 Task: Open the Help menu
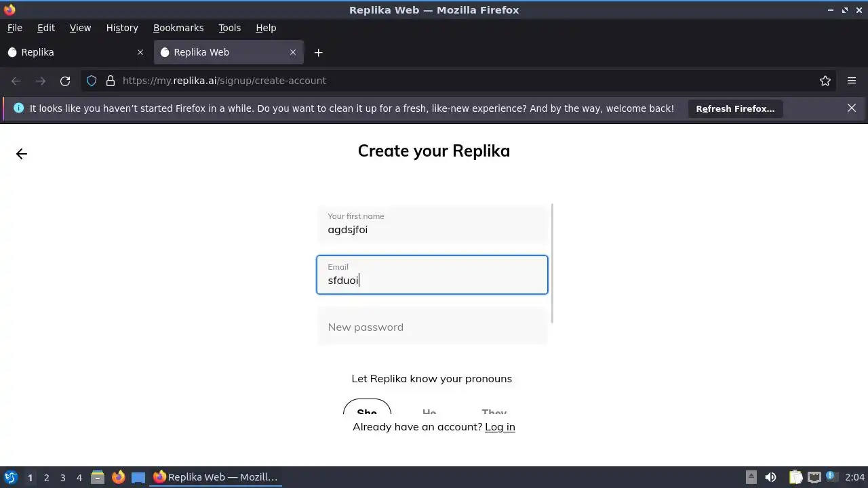[x=266, y=28]
